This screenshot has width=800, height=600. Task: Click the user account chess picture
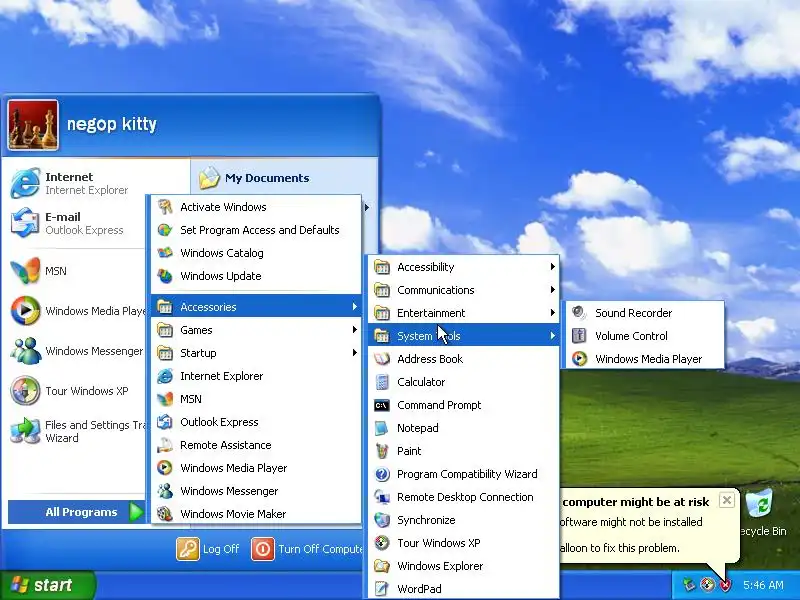pos(33,125)
